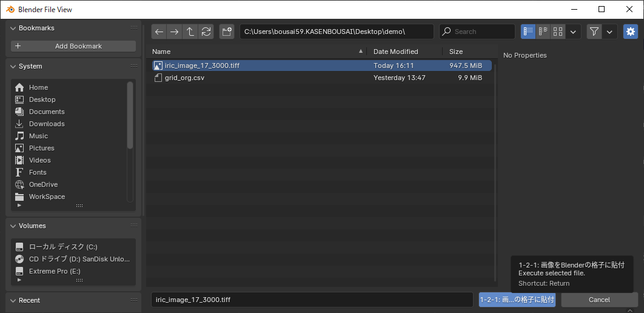Image resolution: width=644 pixels, height=313 pixels.
Task: Open display settings dropdown arrow
Action: coord(574,32)
